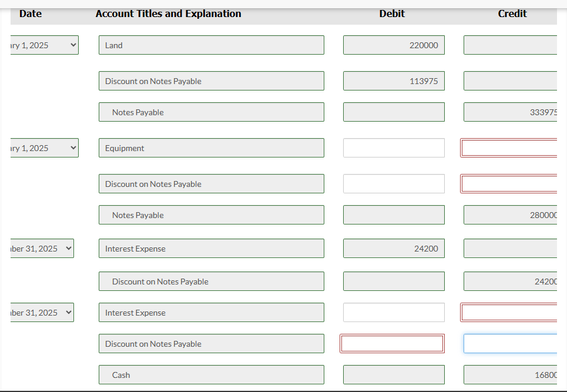Select the Equipment account title field

click(212, 148)
